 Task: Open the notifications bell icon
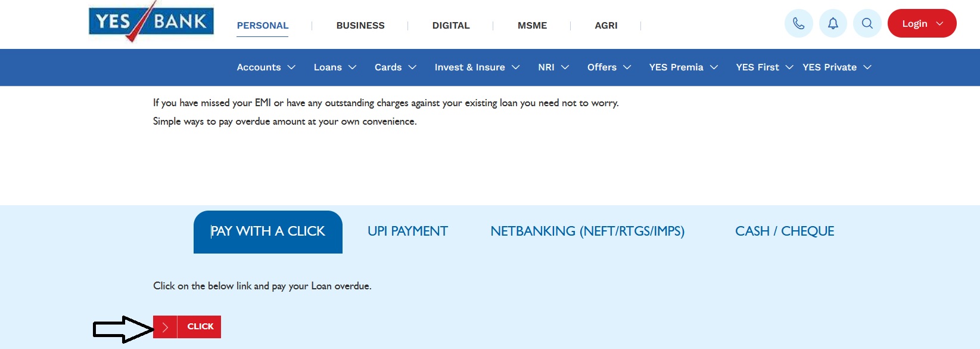pos(833,24)
